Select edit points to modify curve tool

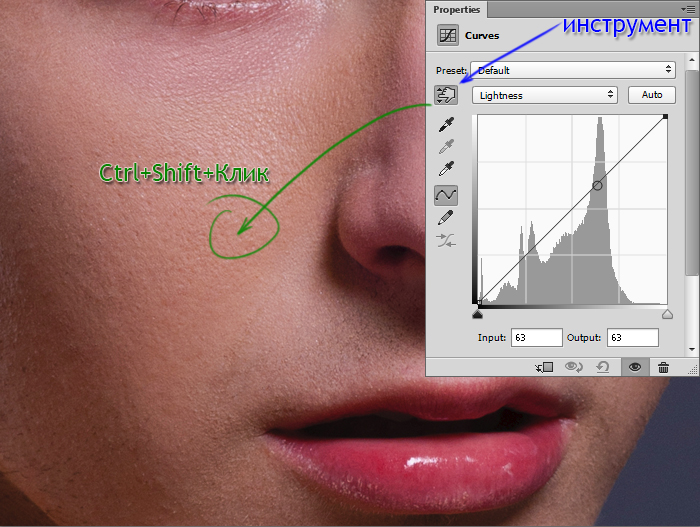click(446, 195)
